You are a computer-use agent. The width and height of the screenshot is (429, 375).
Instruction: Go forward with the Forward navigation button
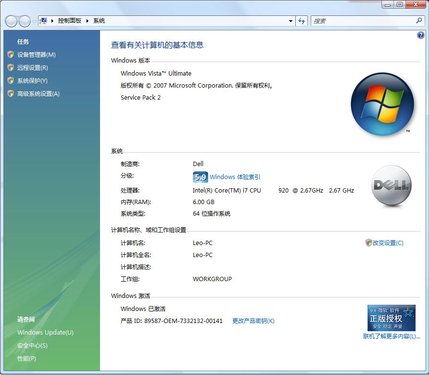tap(25, 21)
